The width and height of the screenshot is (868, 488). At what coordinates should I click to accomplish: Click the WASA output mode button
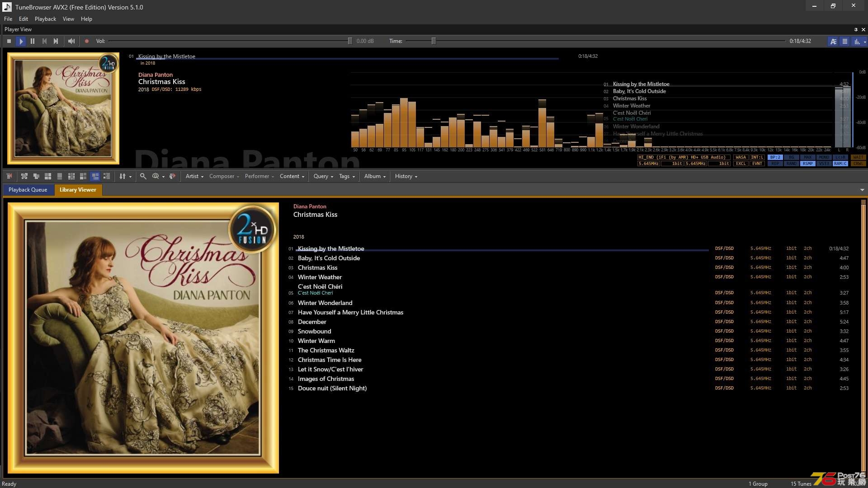click(x=741, y=157)
